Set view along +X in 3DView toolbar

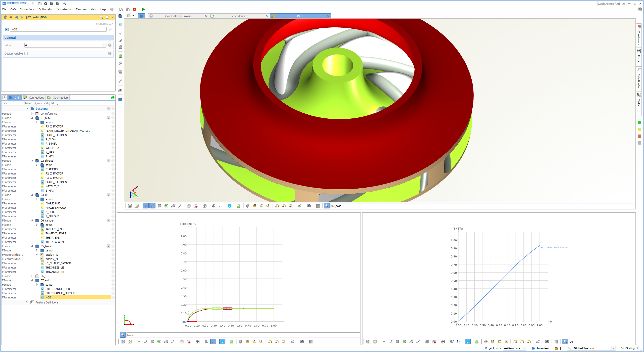tap(254, 206)
